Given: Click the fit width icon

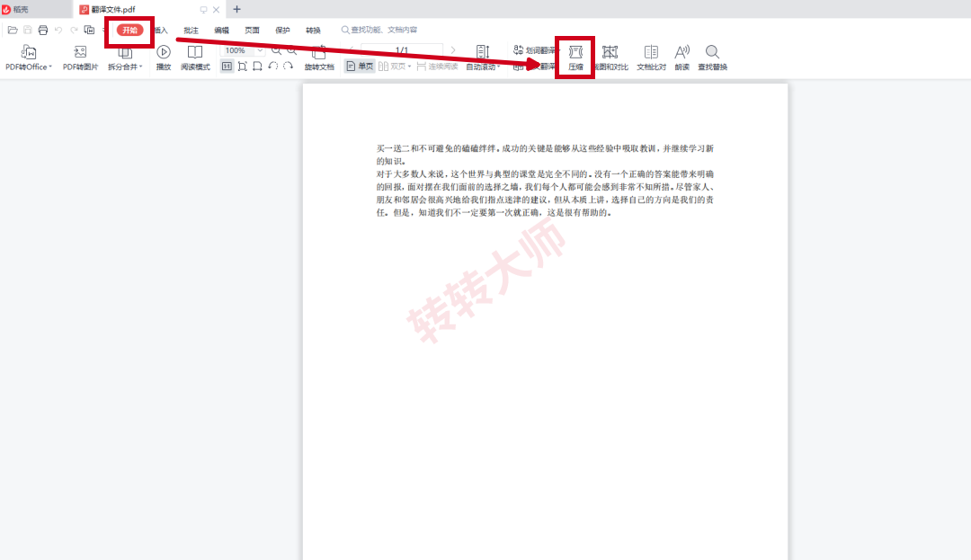Looking at the screenshot, I should tap(257, 67).
